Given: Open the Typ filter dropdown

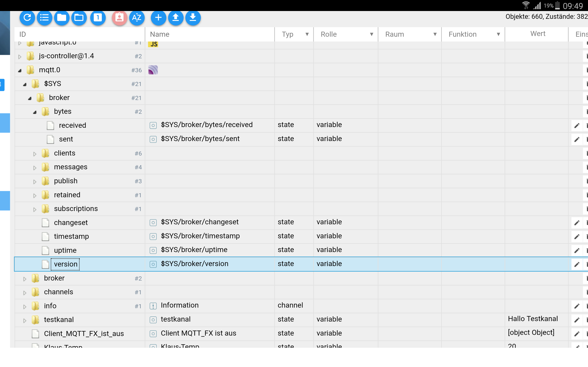Looking at the screenshot, I should (307, 34).
